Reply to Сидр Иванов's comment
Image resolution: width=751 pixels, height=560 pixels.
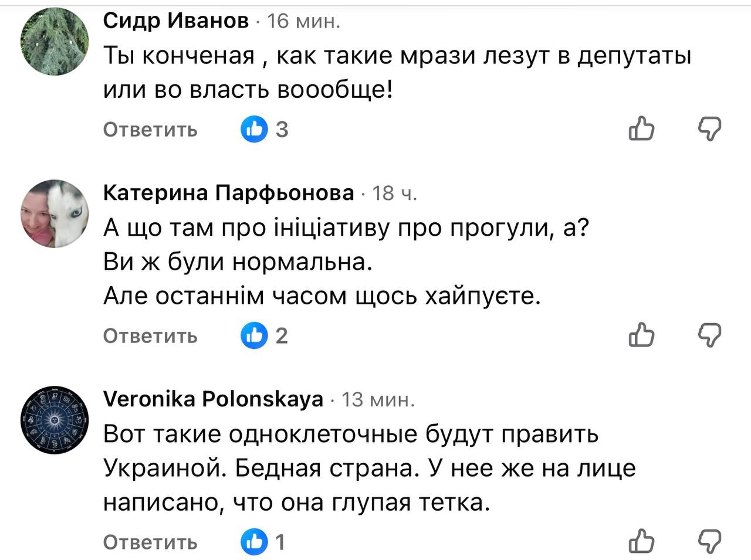(150, 129)
